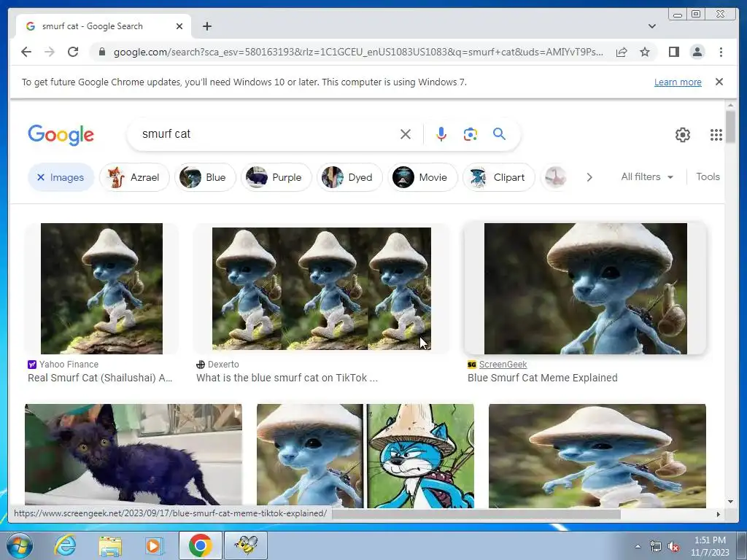The width and height of the screenshot is (747, 560).
Task: Show more filter chips with the arrow
Action: [589, 177]
